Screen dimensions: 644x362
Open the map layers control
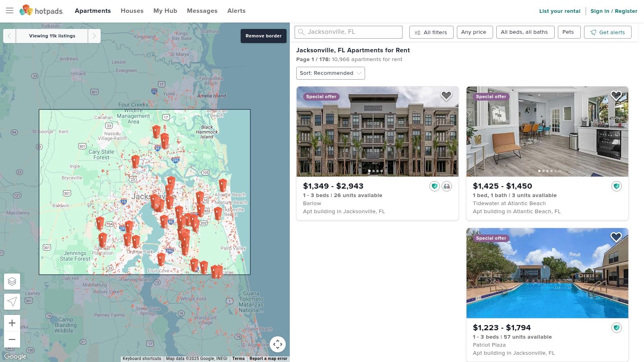coord(12,282)
